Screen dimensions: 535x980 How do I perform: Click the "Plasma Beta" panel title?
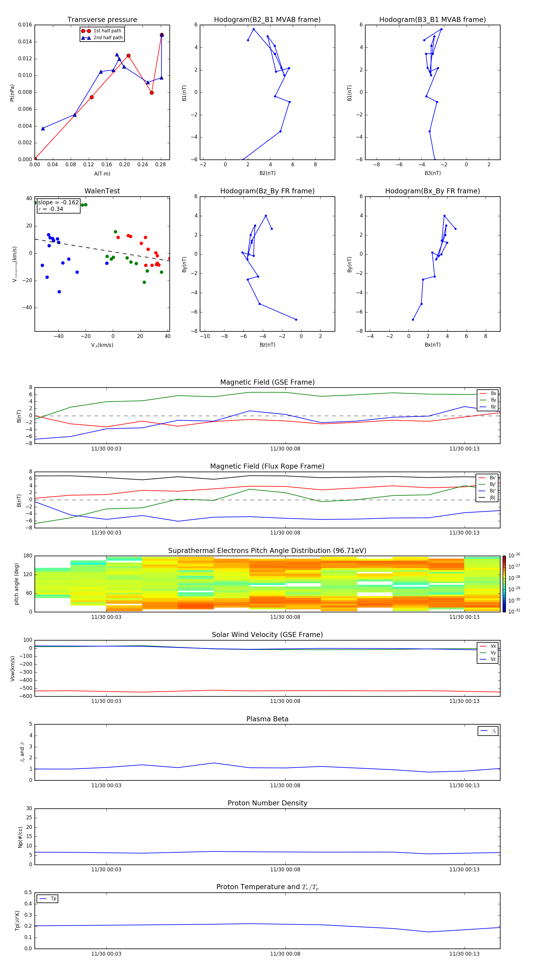pos(267,719)
